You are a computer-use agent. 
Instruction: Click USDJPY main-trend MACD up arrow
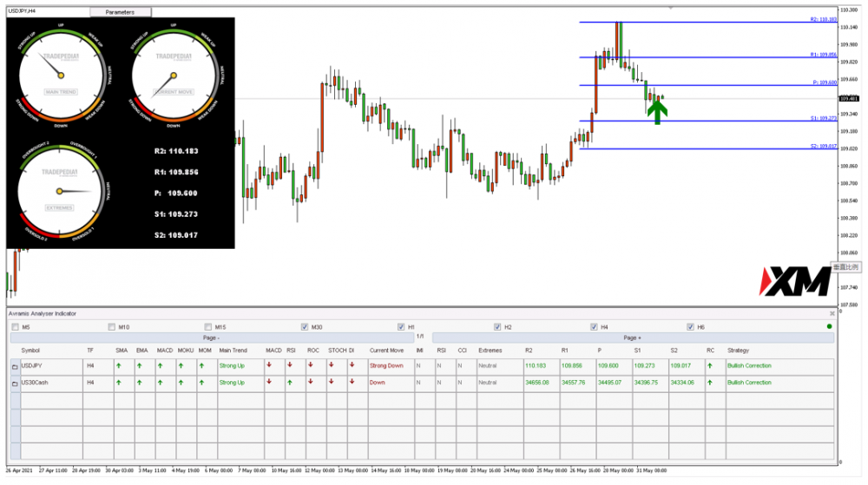(160, 365)
